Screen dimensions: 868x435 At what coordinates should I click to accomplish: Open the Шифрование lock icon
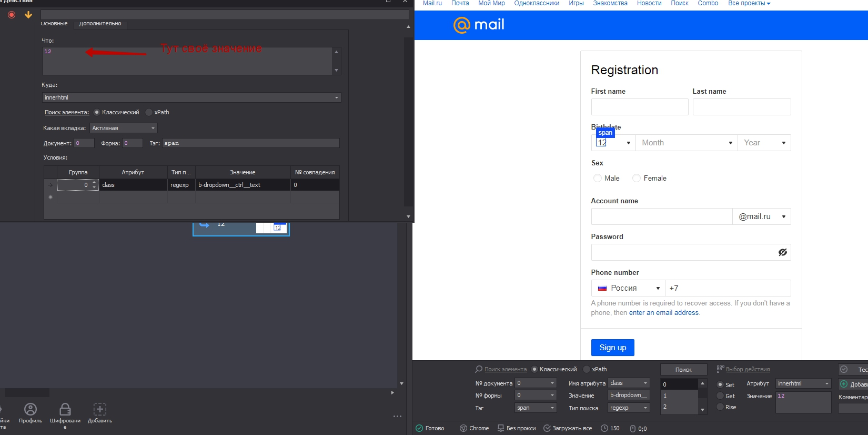65,409
